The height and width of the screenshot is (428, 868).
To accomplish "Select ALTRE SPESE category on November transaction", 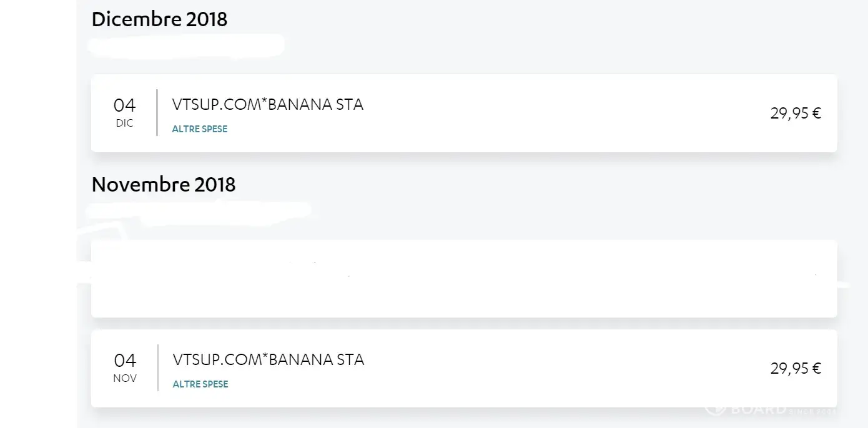I will pos(200,384).
